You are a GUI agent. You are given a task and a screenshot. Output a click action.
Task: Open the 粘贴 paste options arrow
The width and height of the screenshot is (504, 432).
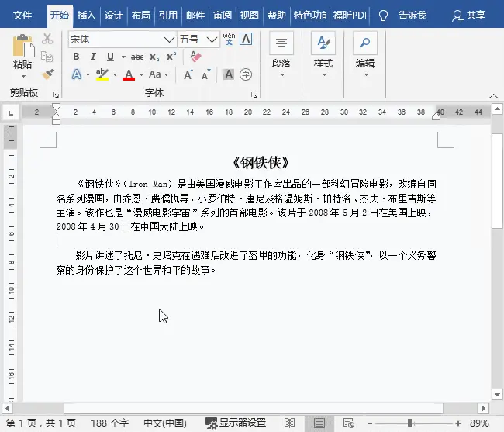click(x=23, y=77)
